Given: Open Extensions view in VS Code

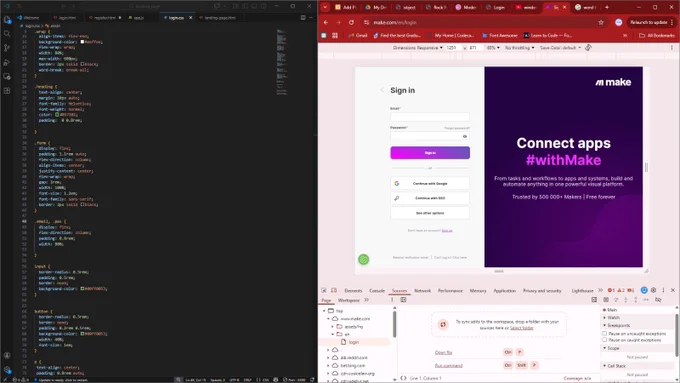Looking at the screenshot, I should tap(7, 91).
